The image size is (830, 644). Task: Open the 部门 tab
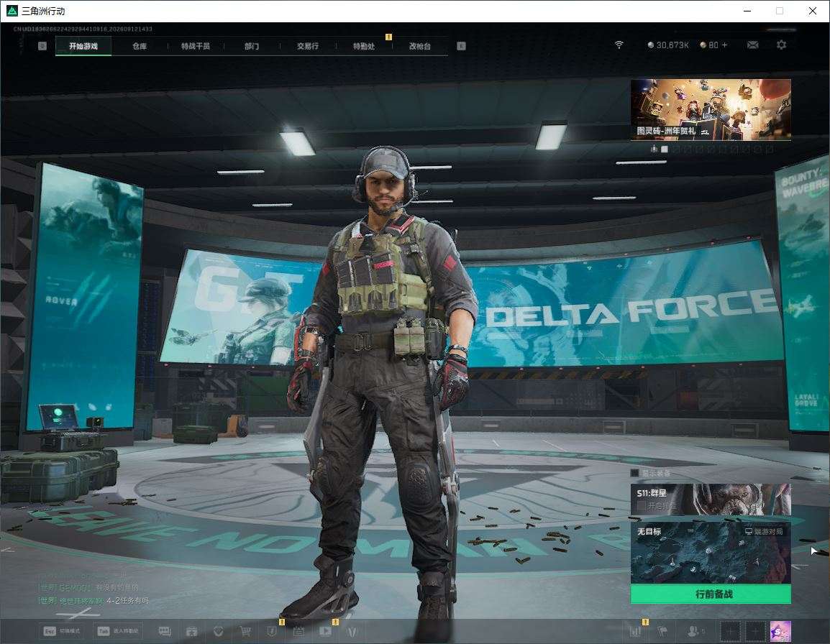252,46
